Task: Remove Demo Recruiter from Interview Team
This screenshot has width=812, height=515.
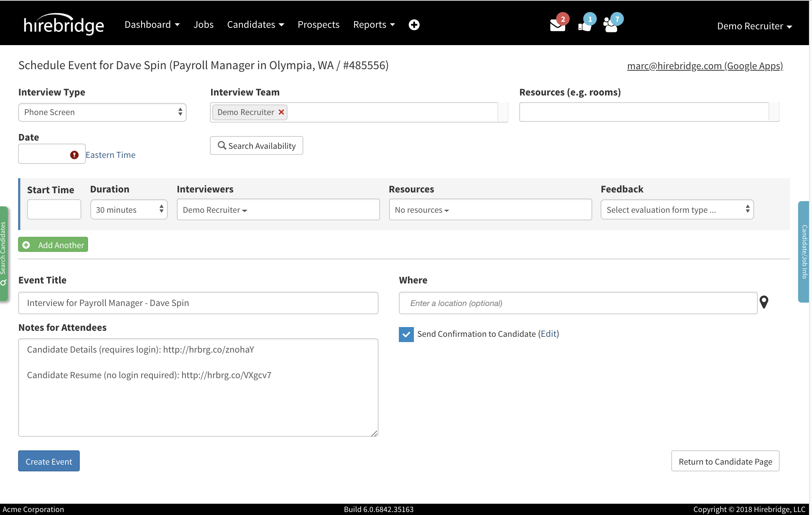Action: (x=281, y=112)
